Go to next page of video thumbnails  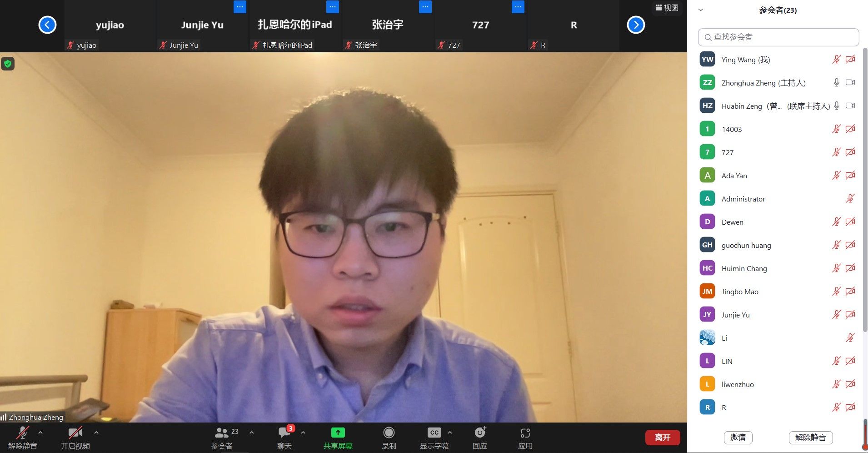click(x=636, y=25)
